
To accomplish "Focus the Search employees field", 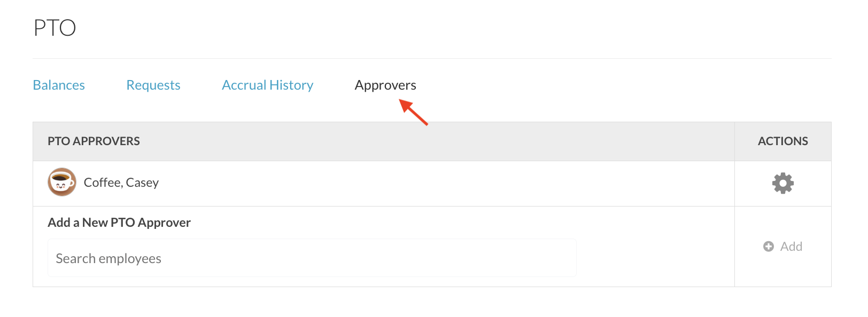I will 312,258.
